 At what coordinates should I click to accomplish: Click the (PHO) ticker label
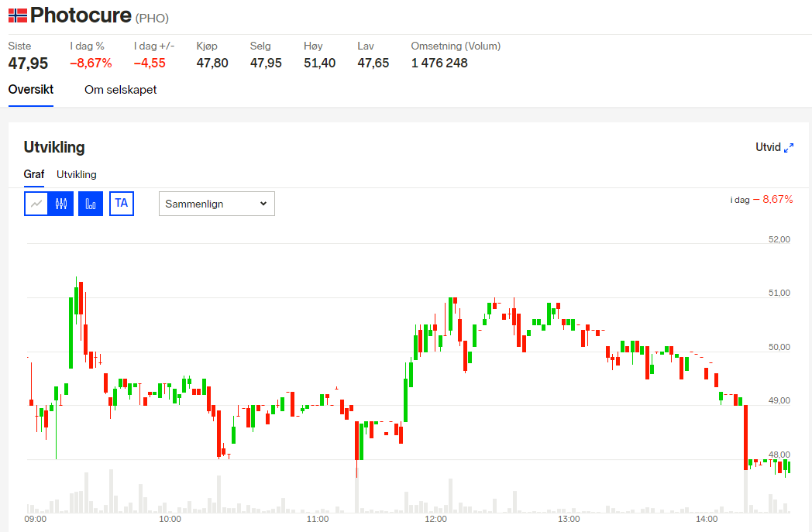pyautogui.click(x=152, y=18)
